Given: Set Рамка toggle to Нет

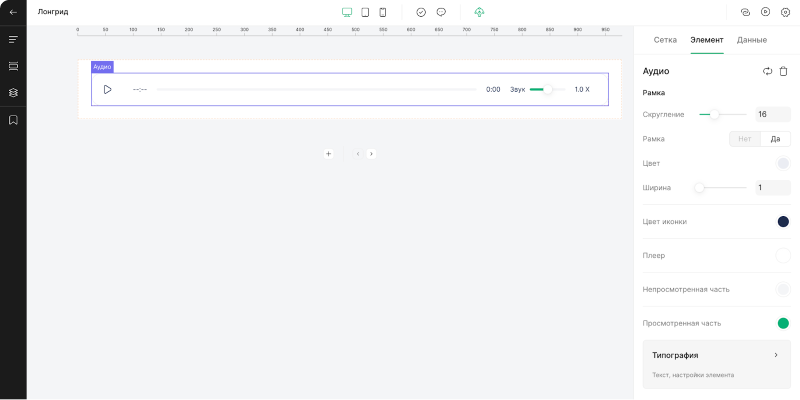Looking at the screenshot, I should pos(744,139).
